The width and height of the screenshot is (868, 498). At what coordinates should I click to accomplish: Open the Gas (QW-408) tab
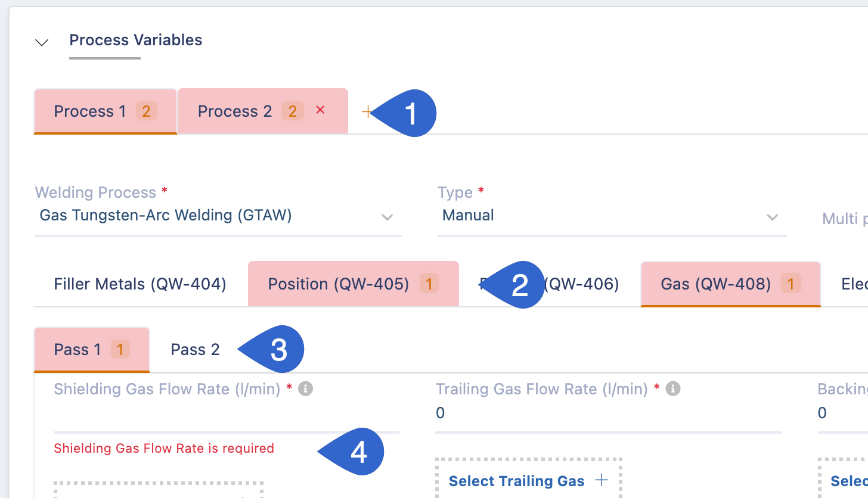point(731,284)
